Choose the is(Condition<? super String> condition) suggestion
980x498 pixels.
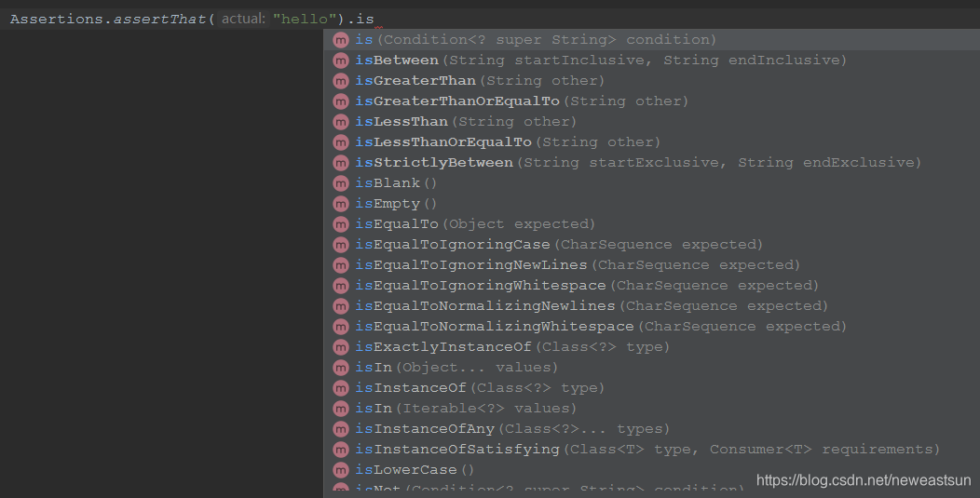click(652, 40)
